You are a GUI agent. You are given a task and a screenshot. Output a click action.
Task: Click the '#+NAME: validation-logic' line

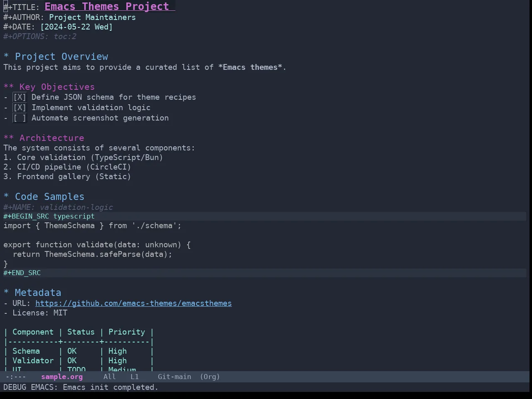pyautogui.click(x=58, y=207)
